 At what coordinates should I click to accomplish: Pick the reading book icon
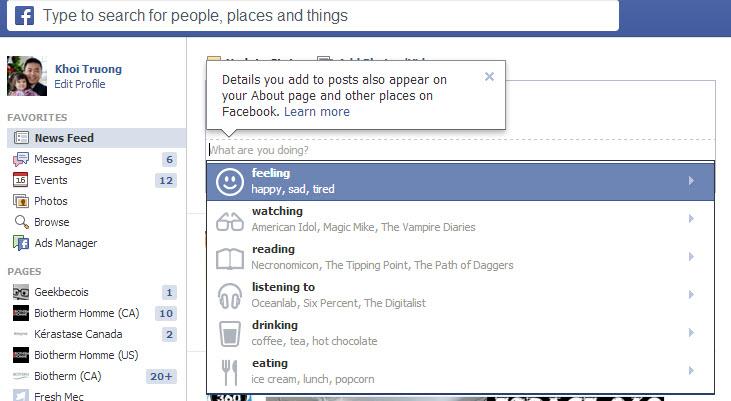pyautogui.click(x=230, y=258)
